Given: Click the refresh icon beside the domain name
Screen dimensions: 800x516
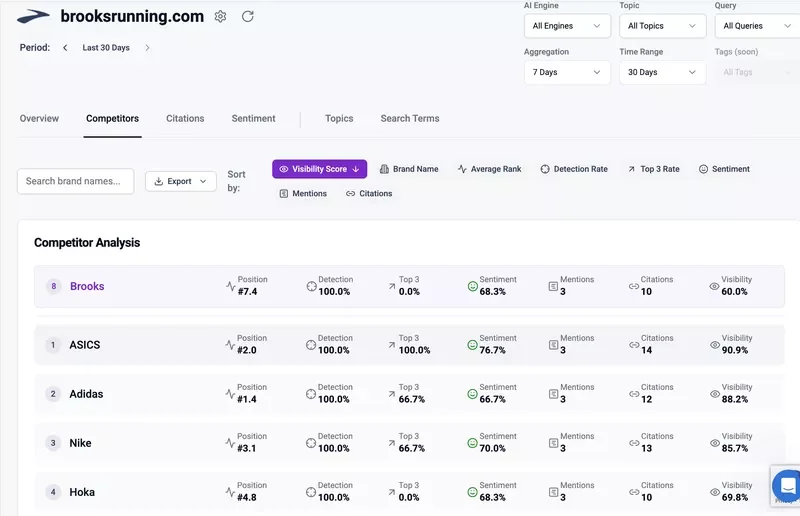Looking at the screenshot, I should pos(248,16).
